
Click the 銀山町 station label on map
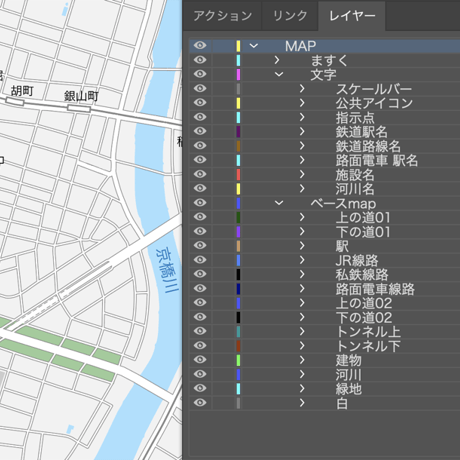pyautogui.click(x=81, y=96)
